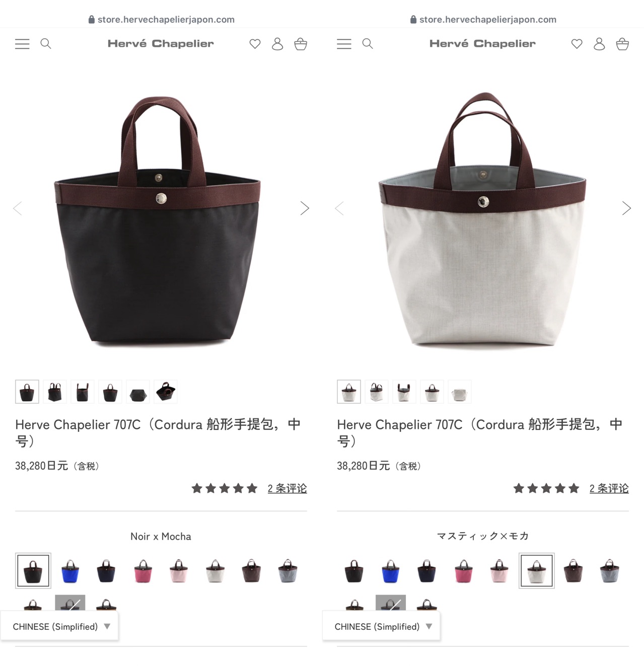Open right CHINESE (Simplified) language dropdown
The height and width of the screenshot is (666, 644).
tap(381, 626)
